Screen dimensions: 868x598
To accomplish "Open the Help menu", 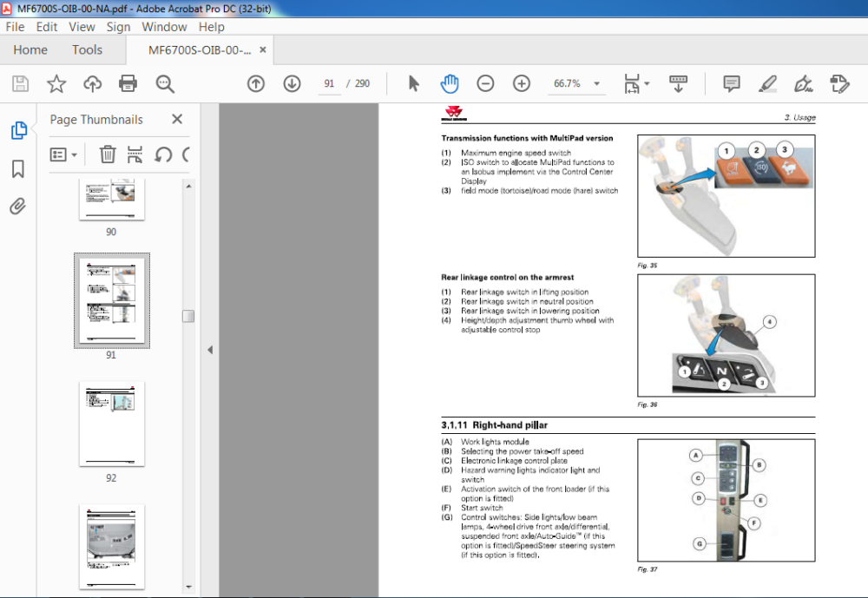I will (212, 27).
